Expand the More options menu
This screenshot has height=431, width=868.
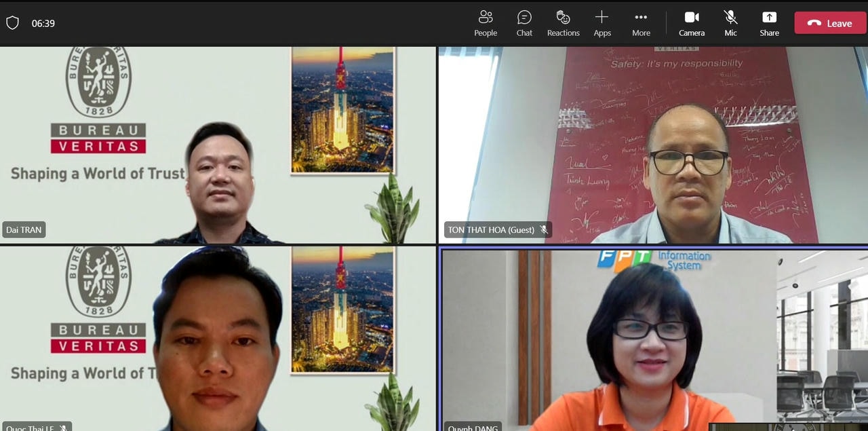click(x=641, y=23)
